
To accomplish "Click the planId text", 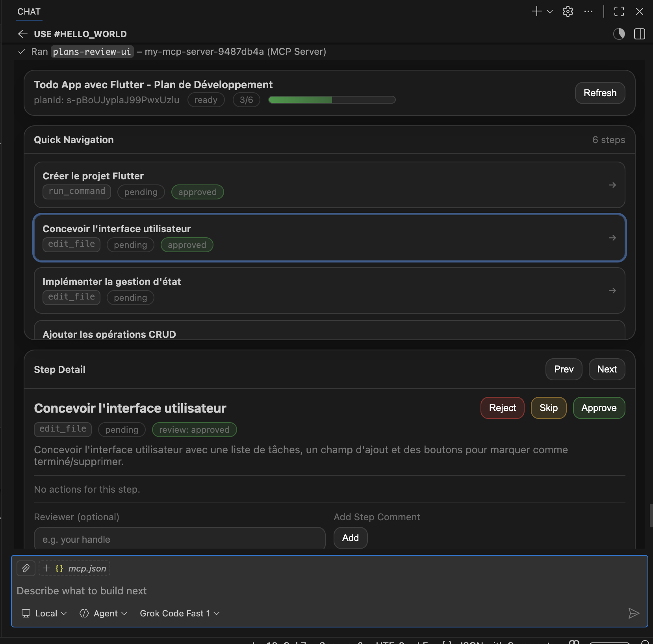I will tap(106, 100).
